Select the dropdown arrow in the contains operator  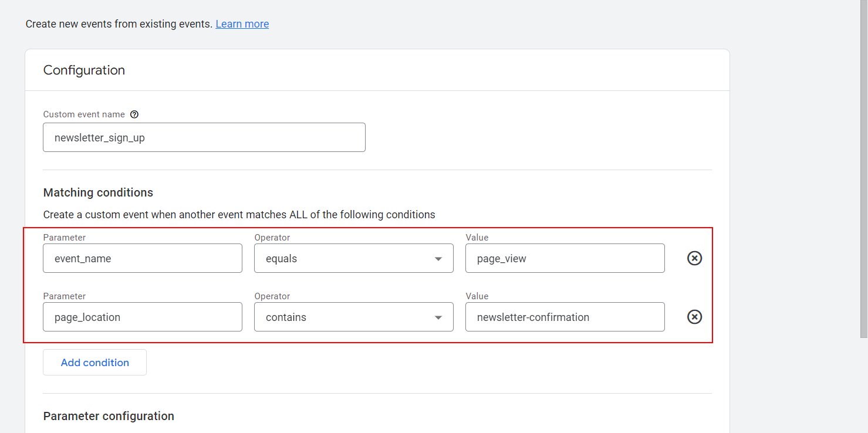pyautogui.click(x=438, y=317)
